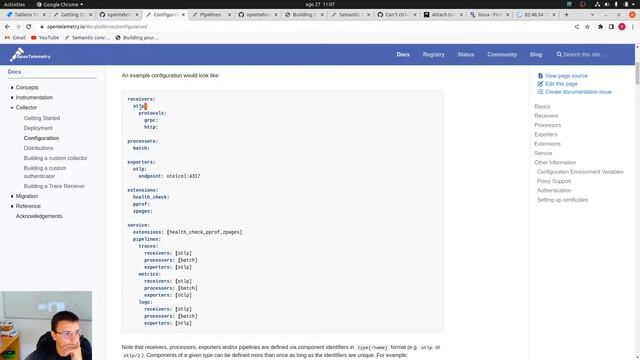640x360 pixels.
Task: Expand the Instrumentation section
Action: tap(12, 98)
